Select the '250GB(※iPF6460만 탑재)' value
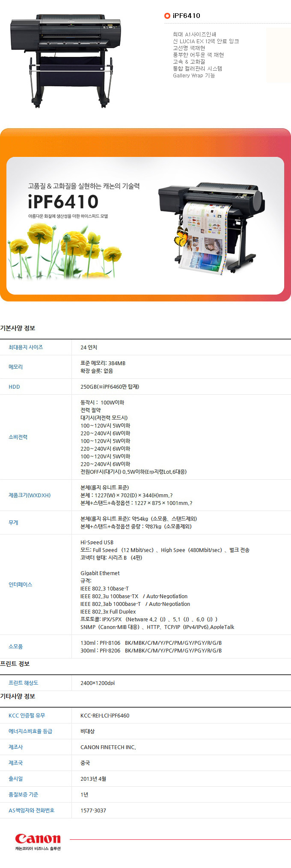 coord(110,387)
